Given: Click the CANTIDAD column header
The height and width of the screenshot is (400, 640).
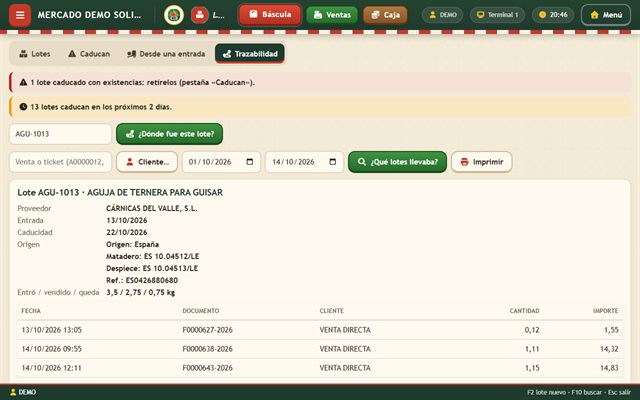Looking at the screenshot, I should [x=524, y=311].
